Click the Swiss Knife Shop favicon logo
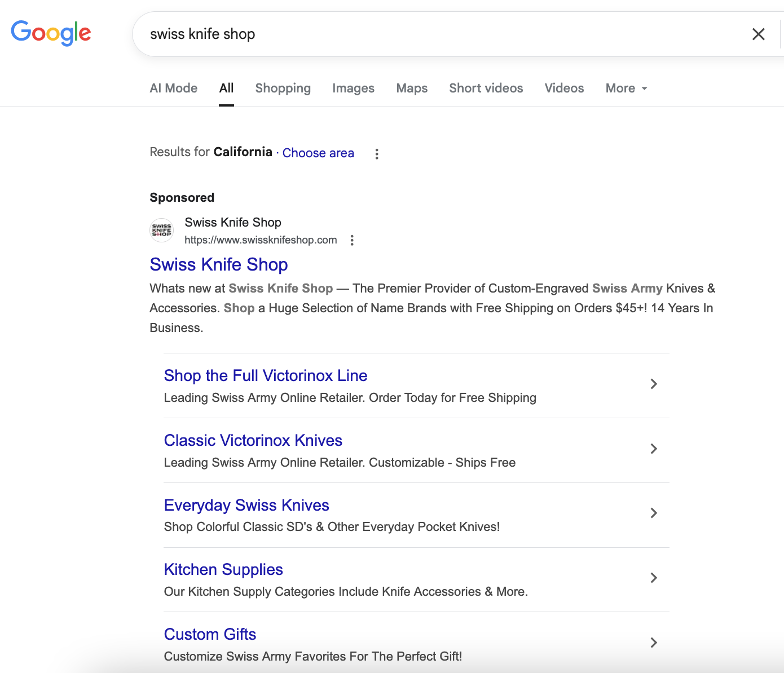784x673 pixels. point(162,231)
